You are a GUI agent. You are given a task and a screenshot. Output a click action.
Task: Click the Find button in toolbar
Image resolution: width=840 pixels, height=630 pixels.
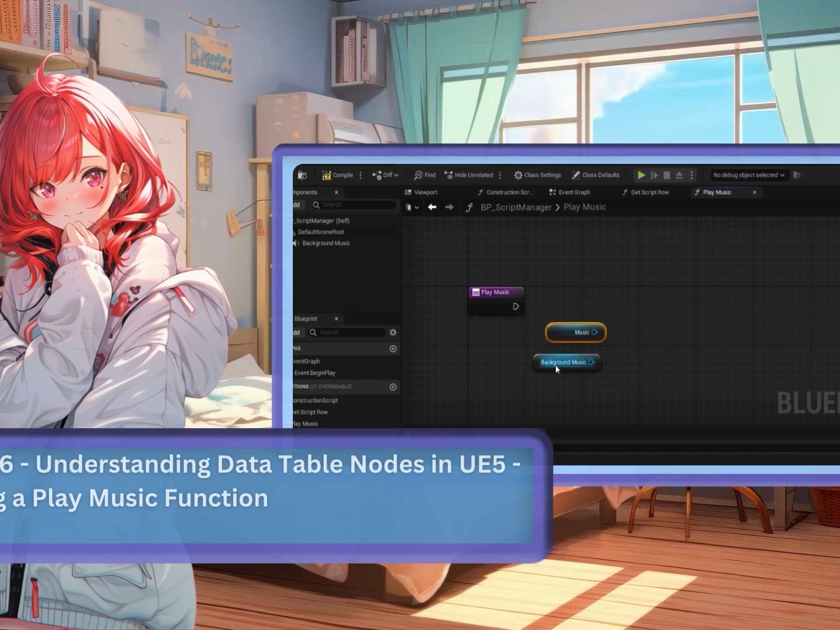click(425, 175)
